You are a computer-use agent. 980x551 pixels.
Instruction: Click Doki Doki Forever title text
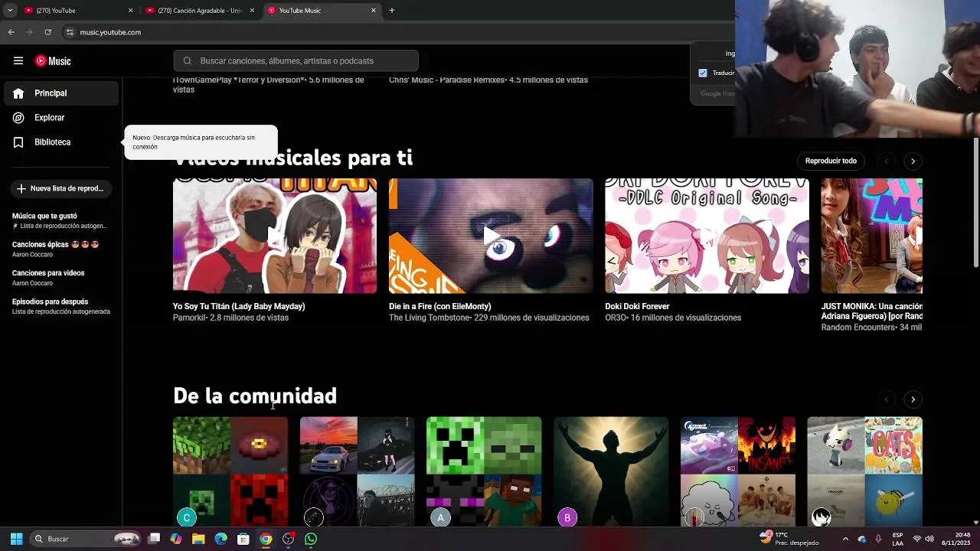(x=637, y=306)
